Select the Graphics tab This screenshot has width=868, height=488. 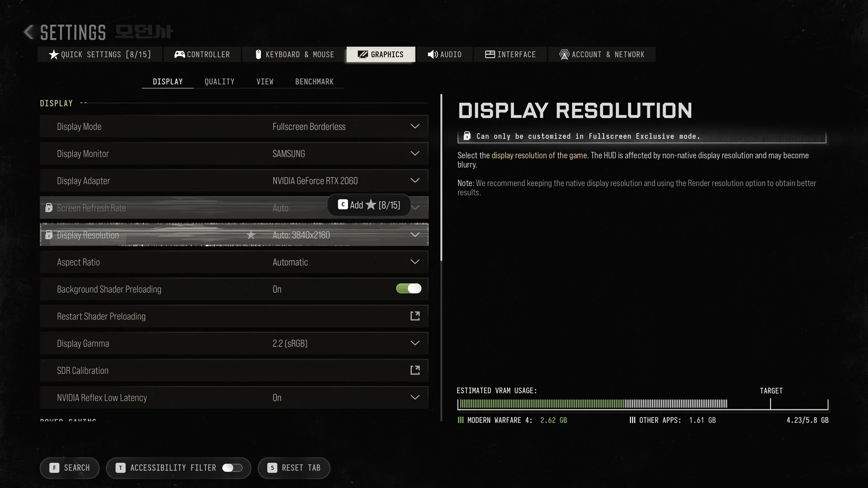pyautogui.click(x=381, y=54)
